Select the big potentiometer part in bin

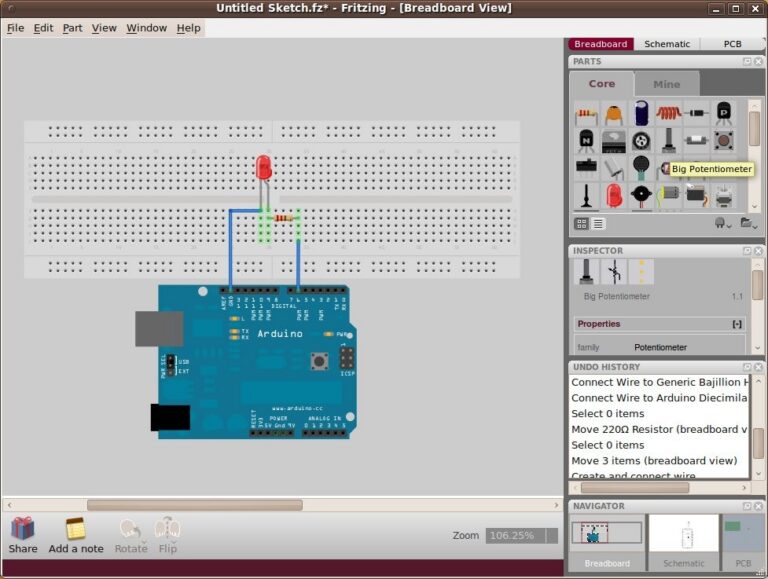click(669, 141)
